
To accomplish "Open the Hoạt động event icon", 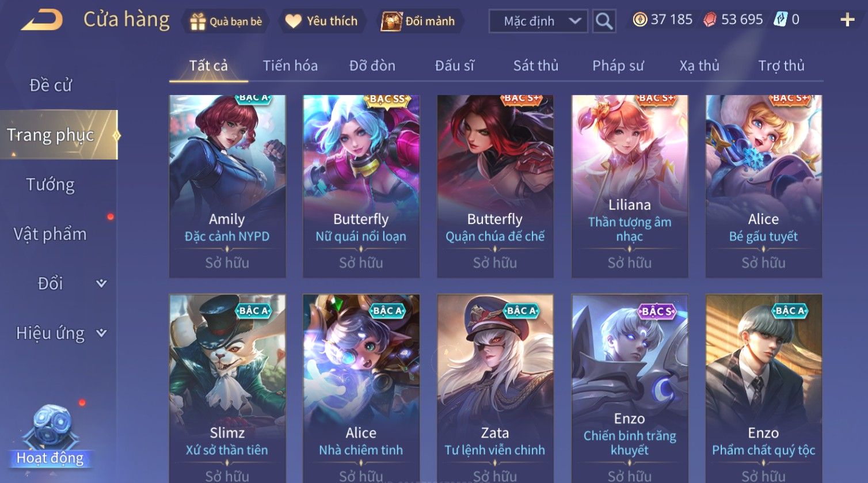I will pyautogui.click(x=51, y=436).
